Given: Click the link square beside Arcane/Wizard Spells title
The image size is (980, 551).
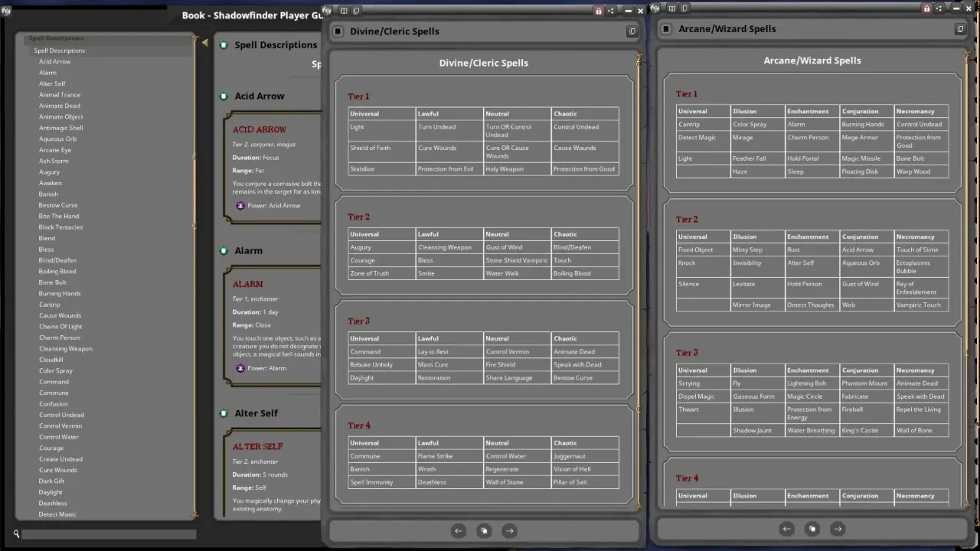Looking at the screenshot, I should [665, 29].
